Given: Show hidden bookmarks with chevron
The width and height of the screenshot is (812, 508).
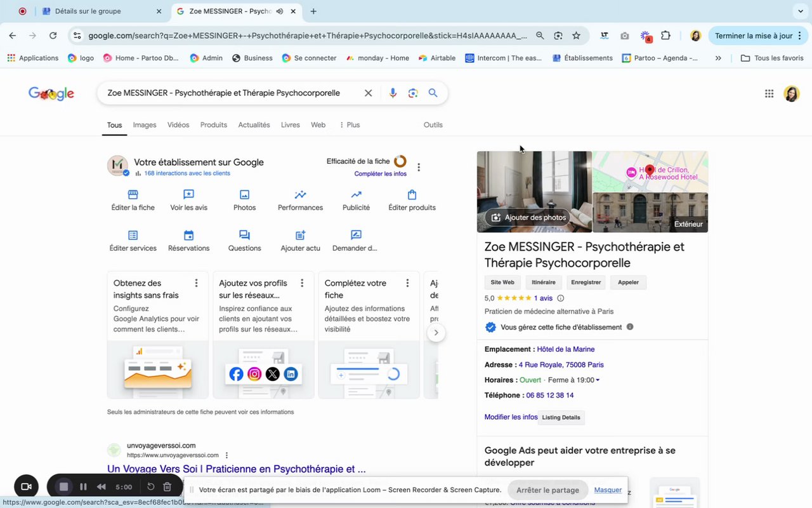Looking at the screenshot, I should [718, 58].
